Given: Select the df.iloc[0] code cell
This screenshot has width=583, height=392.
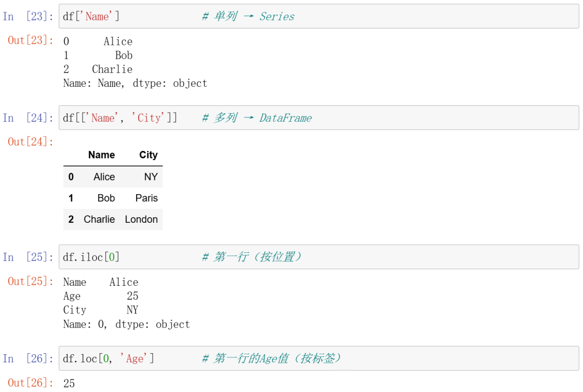Looking at the screenshot, I should pos(318,257).
